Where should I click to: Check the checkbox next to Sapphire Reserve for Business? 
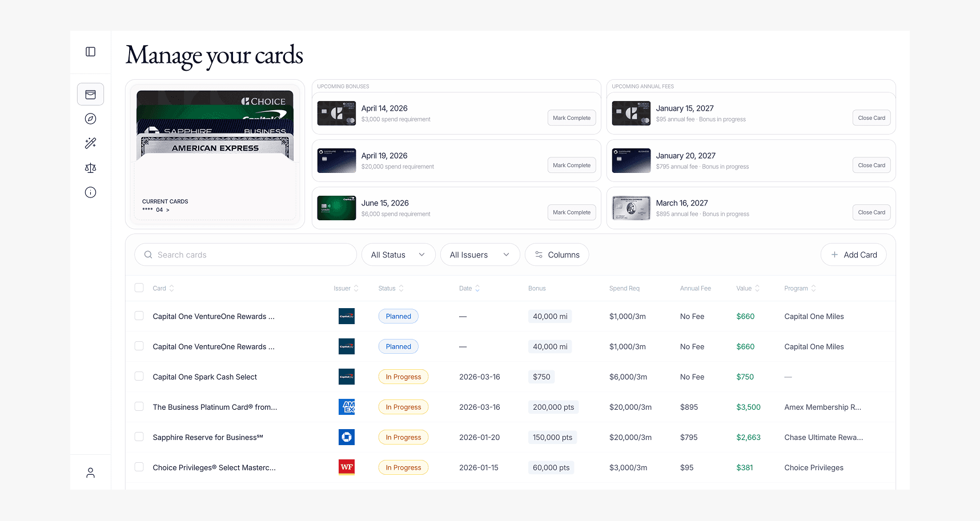click(x=139, y=437)
